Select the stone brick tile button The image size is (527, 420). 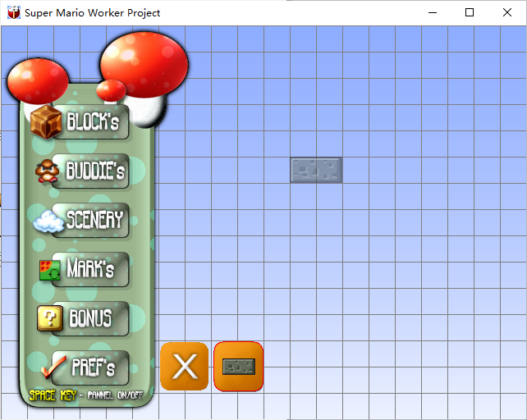pyautogui.click(x=238, y=366)
